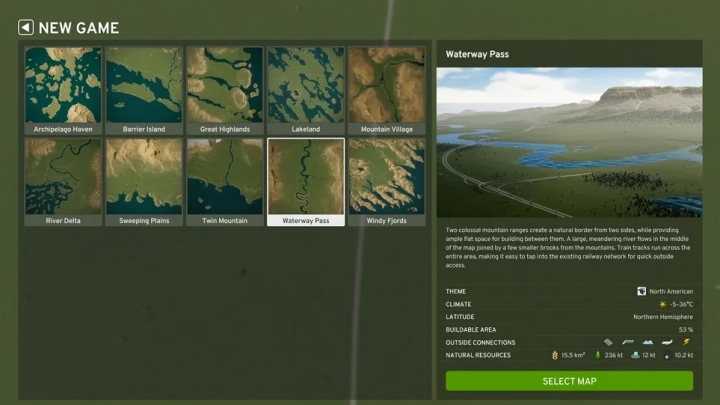Click the 15.5 km² fertile land value
Viewport: 720px width, 405px height.
pos(573,355)
